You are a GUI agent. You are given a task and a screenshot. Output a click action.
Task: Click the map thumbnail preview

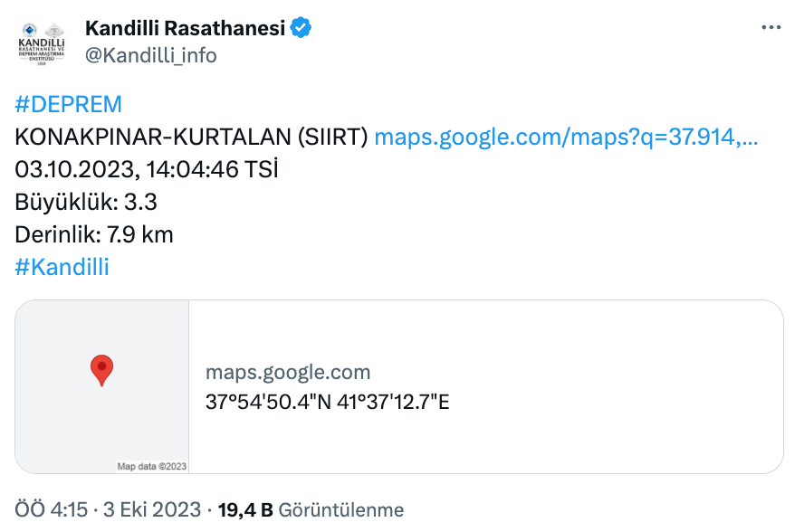(101, 387)
